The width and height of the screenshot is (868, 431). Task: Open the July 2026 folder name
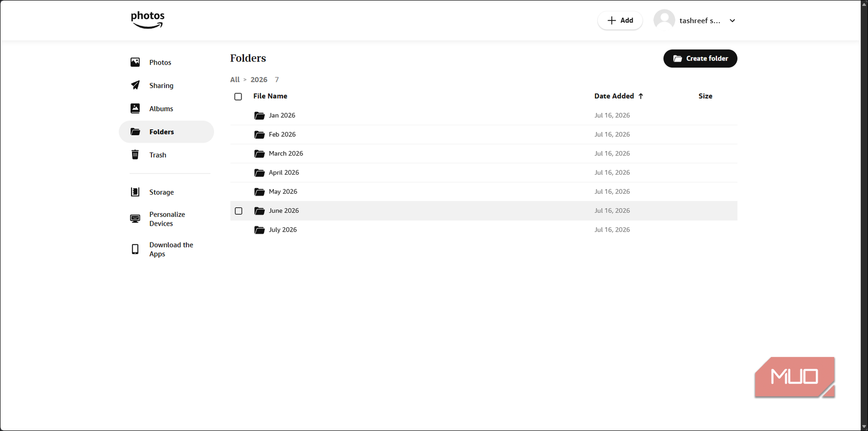(282, 229)
